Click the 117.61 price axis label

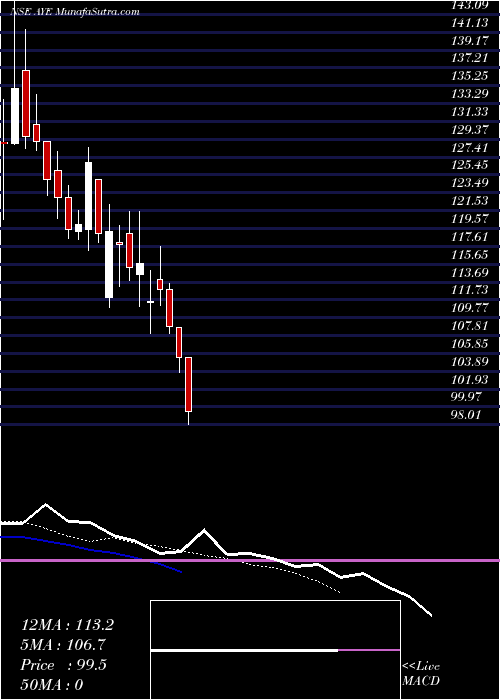[472, 236]
